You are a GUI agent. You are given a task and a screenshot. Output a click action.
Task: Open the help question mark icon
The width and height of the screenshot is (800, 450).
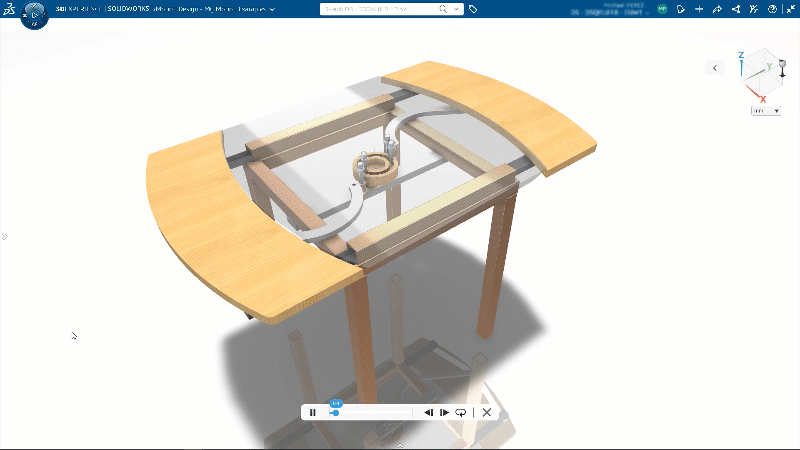click(x=772, y=9)
